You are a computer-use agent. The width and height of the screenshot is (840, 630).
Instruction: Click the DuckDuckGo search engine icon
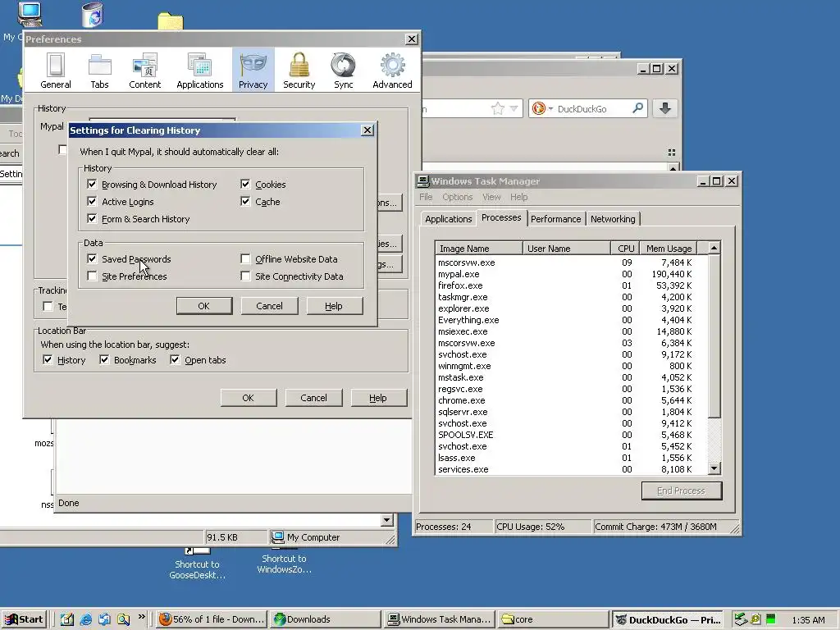(538, 109)
